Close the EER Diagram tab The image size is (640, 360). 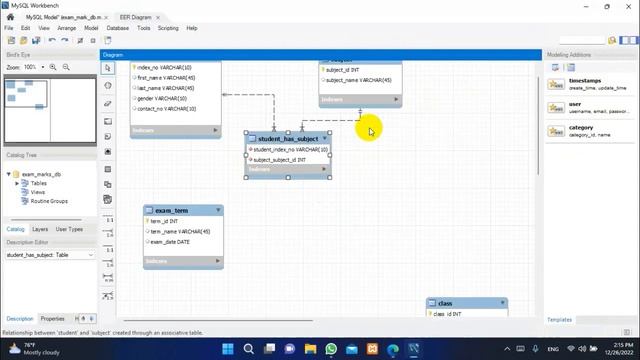click(x=158, y=18)
